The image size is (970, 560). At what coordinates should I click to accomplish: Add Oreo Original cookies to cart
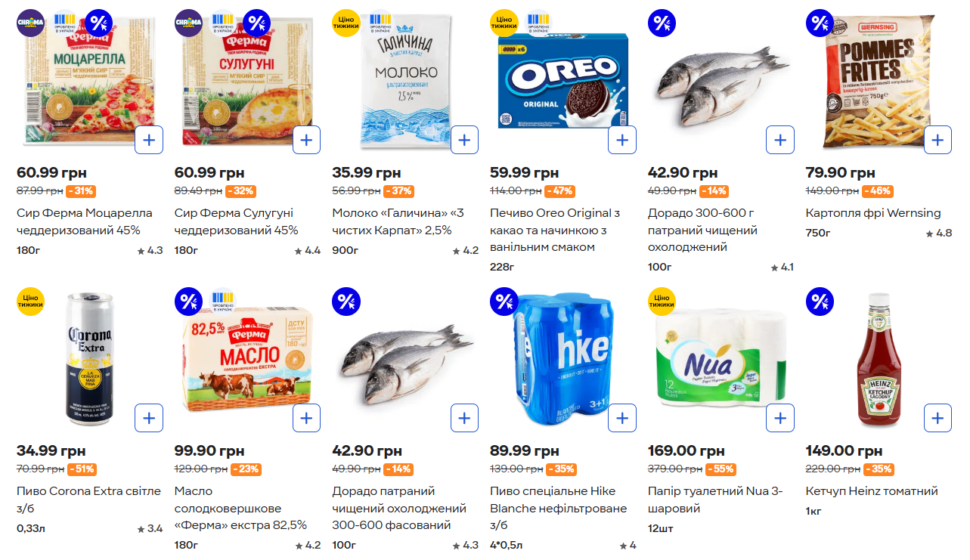pyautogui.click(x=622, y=140)
